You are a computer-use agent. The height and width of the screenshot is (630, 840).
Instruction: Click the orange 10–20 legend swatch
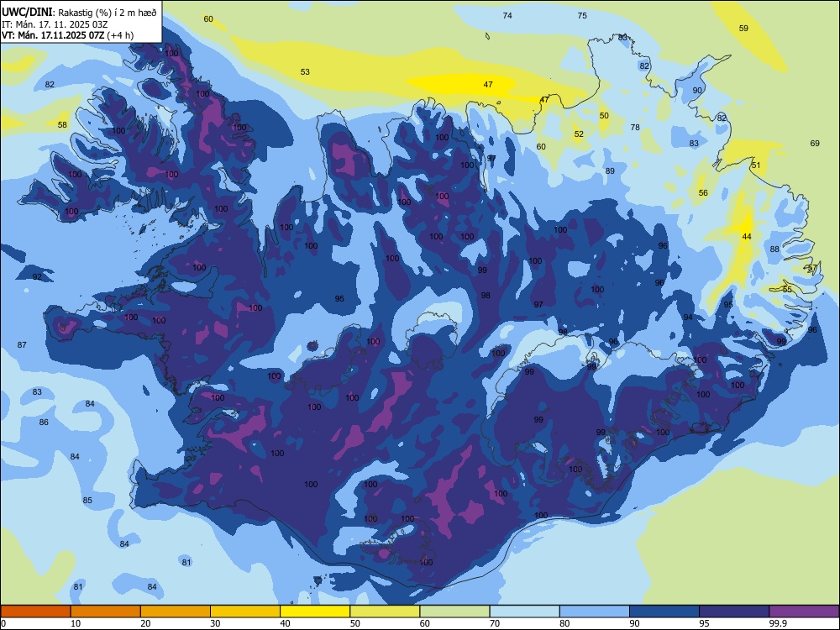(x=106, y=612)
